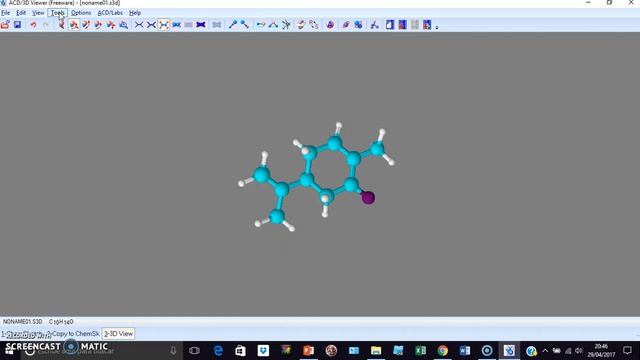Screen dimensions: 640x360
Task: Click the greyed-out Redo arrow icon
Action: (x=46, y=25)
